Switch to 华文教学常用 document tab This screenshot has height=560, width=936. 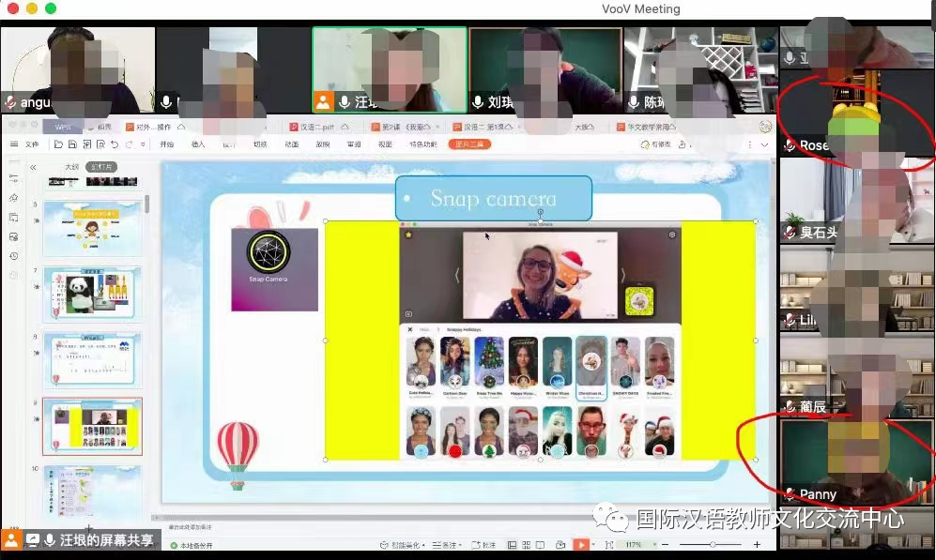click(646, 127)
